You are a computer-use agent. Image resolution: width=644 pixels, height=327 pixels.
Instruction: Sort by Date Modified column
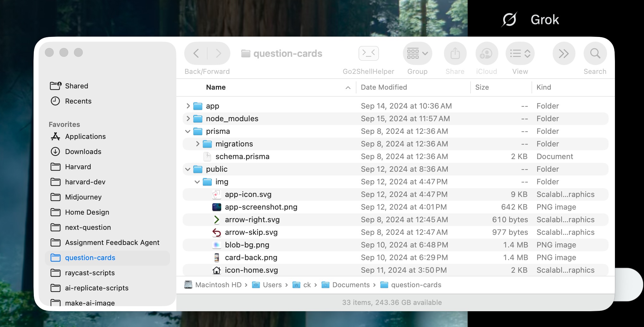pyautogui.click(x=384, y=87)
